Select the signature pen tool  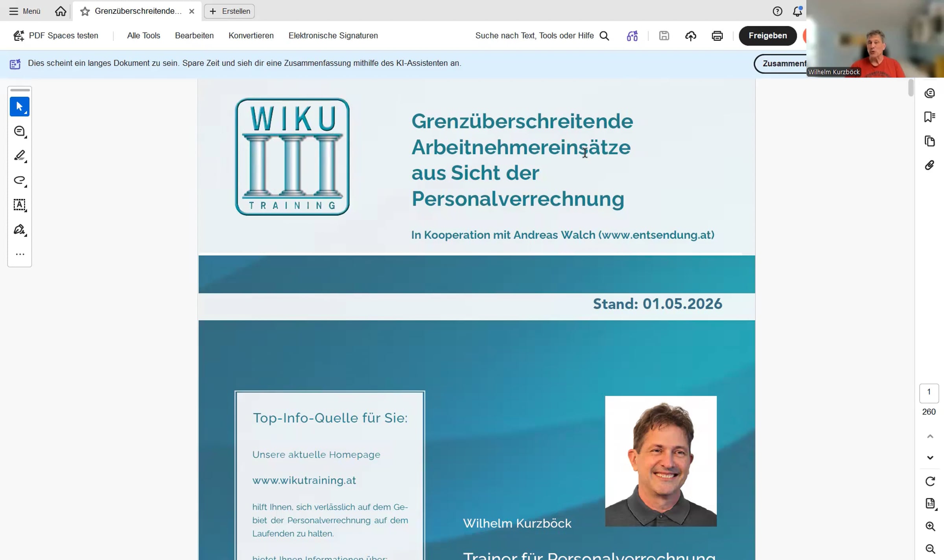[20, 230]
